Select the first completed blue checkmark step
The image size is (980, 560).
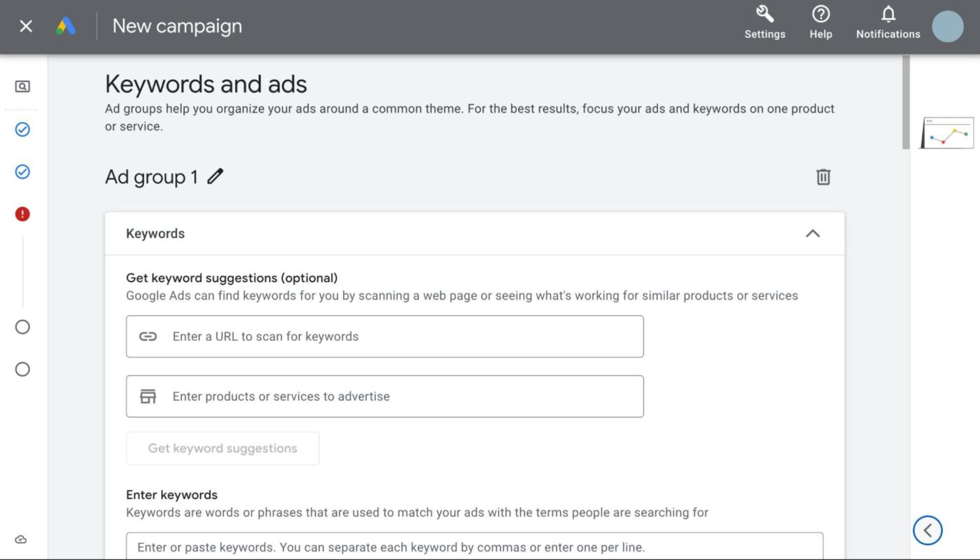pos(22,129)
